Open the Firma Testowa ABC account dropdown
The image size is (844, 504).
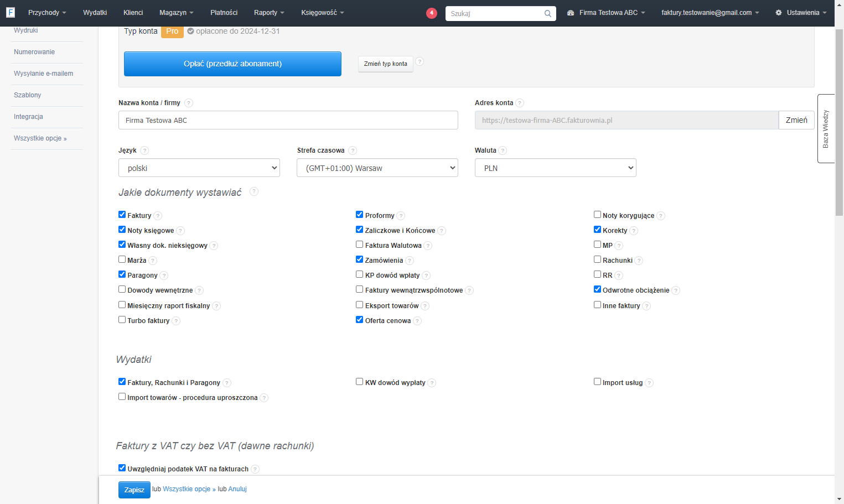tap(606, 13)
